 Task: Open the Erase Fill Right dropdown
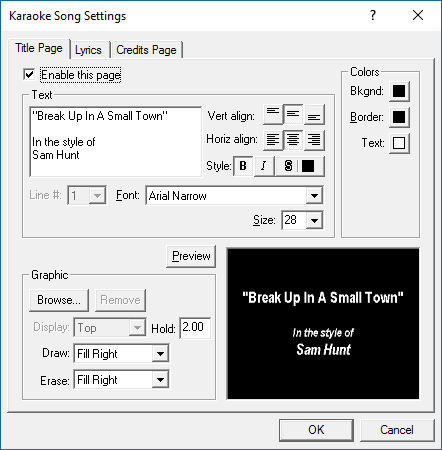click(160, 379)
